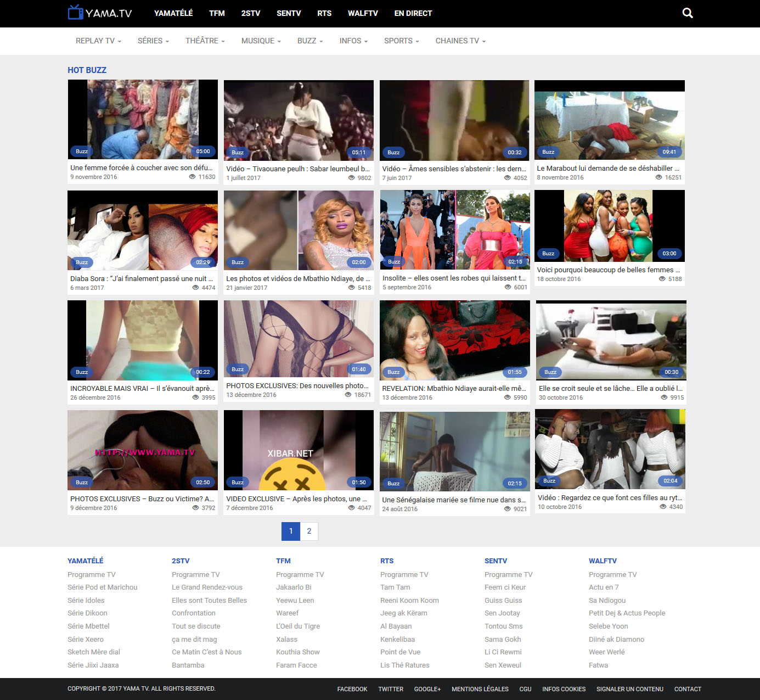The width and height of the screenshot is (760, 700).
Task: Open GOOGLE+ link in footer bar
Action: pos(427,689)
